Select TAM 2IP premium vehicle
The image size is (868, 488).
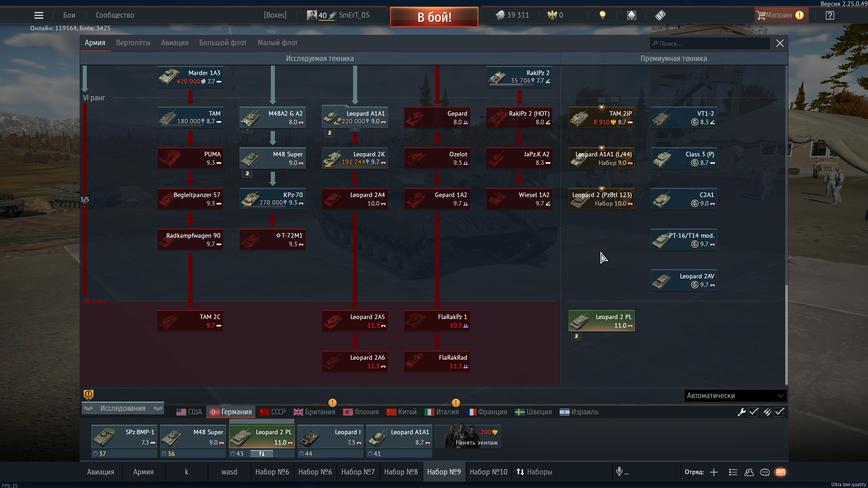[x=602, y=117]
